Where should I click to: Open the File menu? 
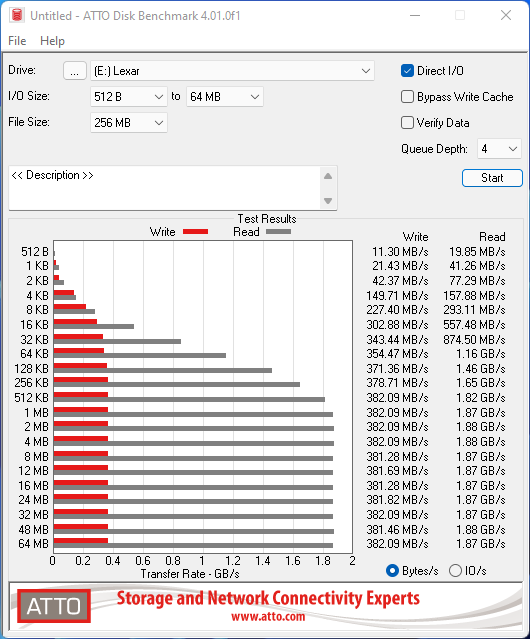click(x=17, y=41)
